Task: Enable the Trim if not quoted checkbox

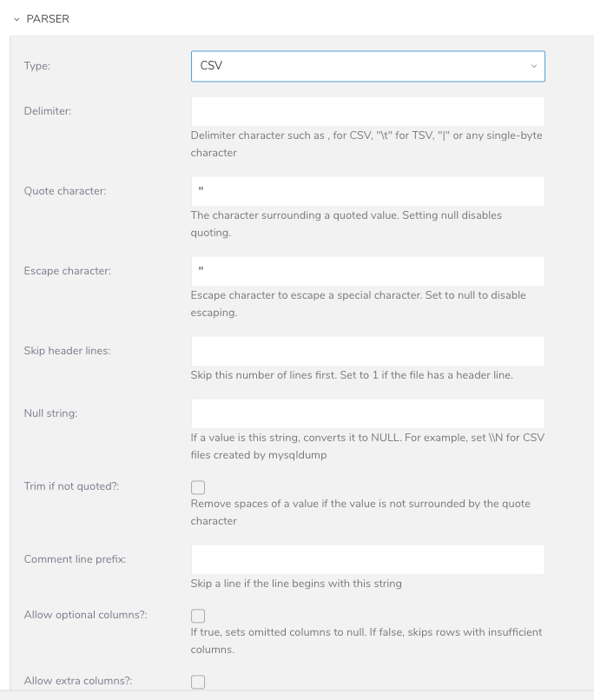Action: click(198, 487)
